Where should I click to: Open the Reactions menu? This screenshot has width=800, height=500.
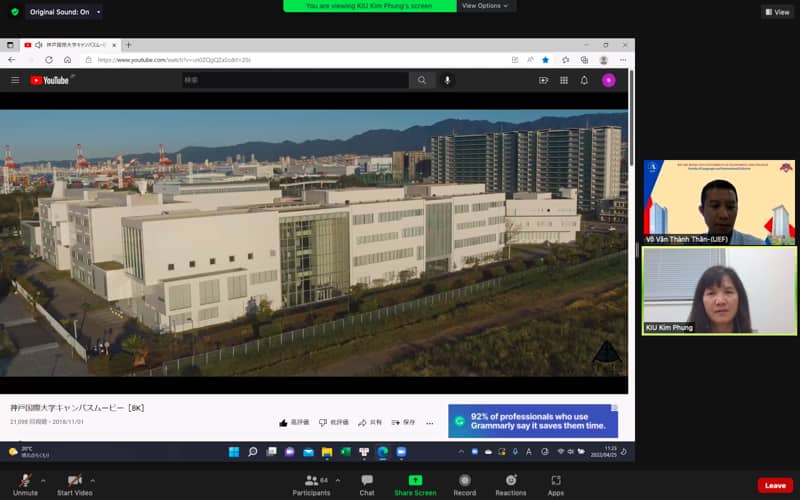(x=510, y=483)
